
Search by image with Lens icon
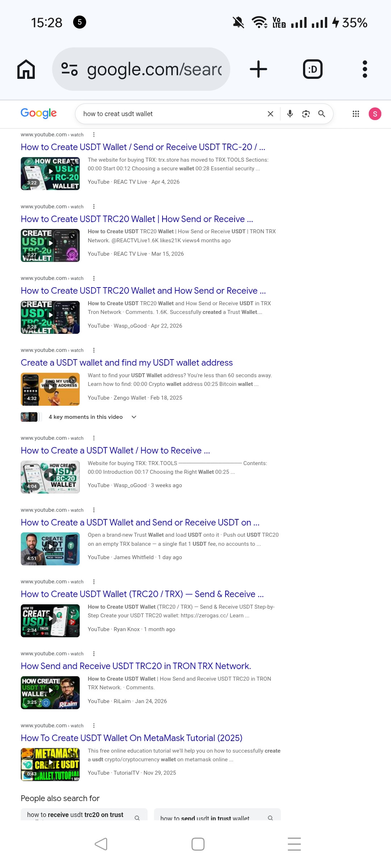(306, 114)
